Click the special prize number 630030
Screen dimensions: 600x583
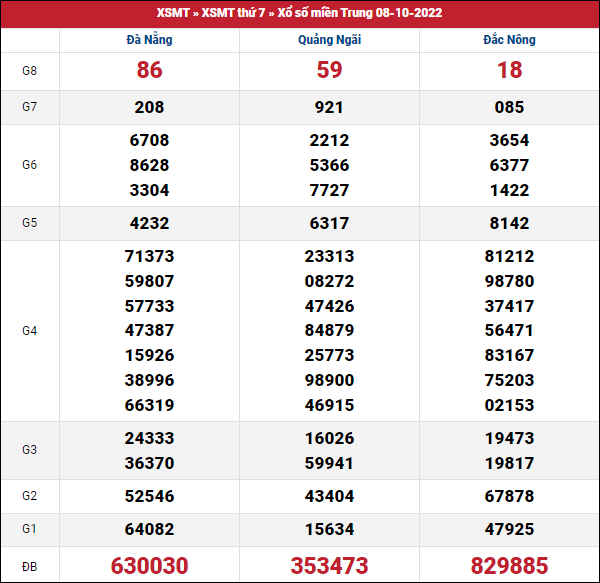149,565
